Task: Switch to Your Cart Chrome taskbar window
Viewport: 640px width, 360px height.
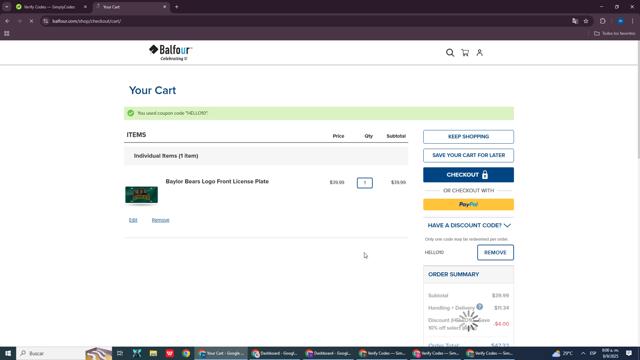Action: [x=221, y=353]
